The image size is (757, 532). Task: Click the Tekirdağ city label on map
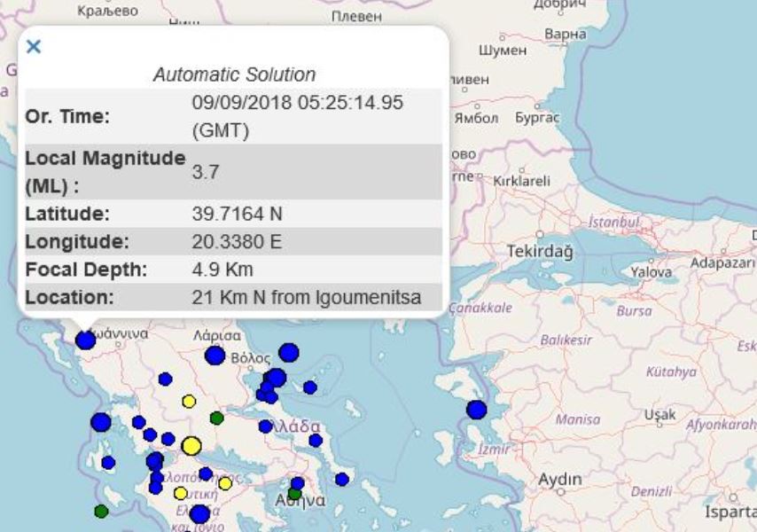point(540,252)
